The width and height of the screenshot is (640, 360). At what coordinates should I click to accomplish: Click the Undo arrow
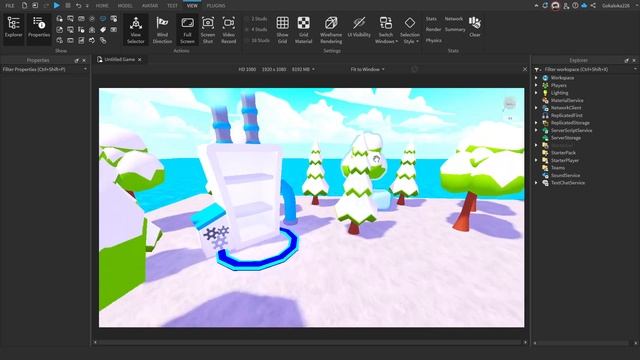tap(78, 5)
